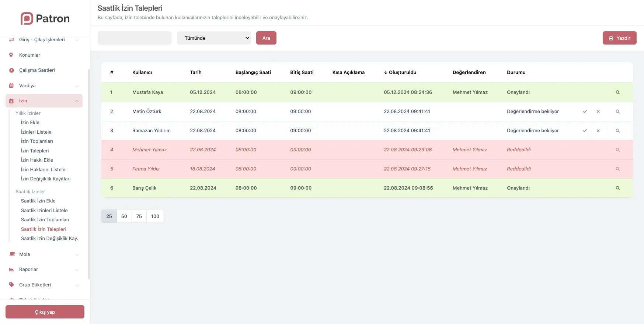Screen dimensions: 644x324
Task: Open the Tümünde filter dropdown
Action: tap(214, 38)
